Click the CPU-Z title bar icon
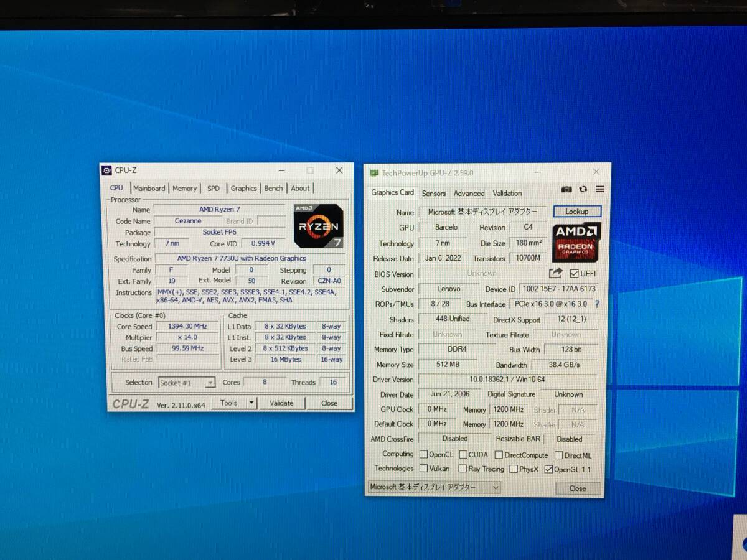This screenshot has width=747, height=560. click(106, 170)
